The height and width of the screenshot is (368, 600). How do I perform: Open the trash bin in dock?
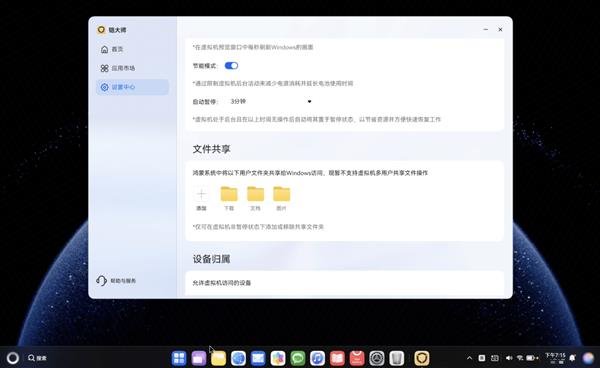coord(396,358)
